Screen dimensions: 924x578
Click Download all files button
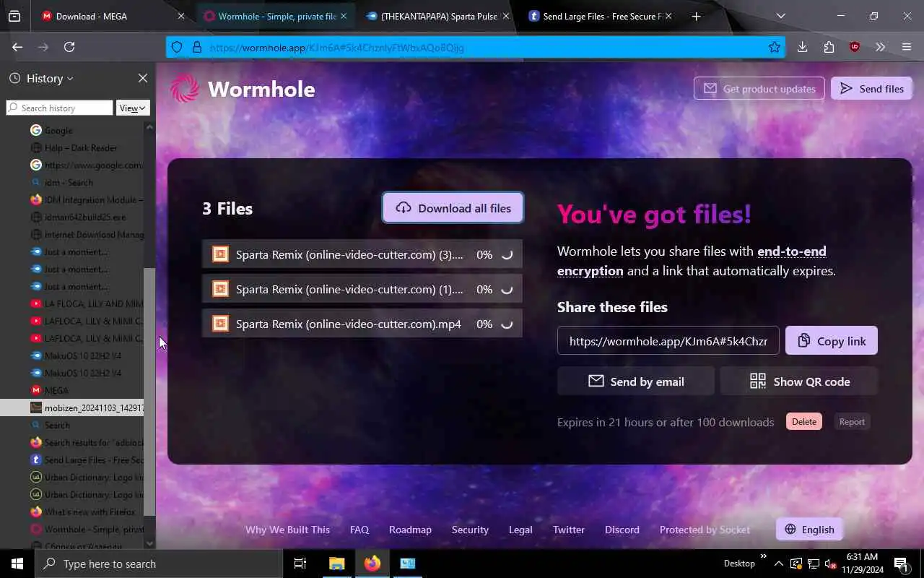point(453,208)
